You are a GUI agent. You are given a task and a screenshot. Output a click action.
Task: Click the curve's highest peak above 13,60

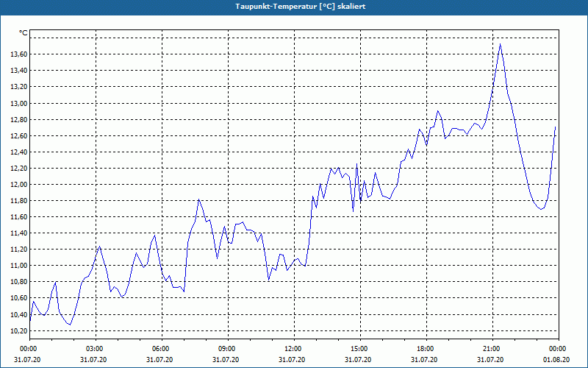coord(500,44)
